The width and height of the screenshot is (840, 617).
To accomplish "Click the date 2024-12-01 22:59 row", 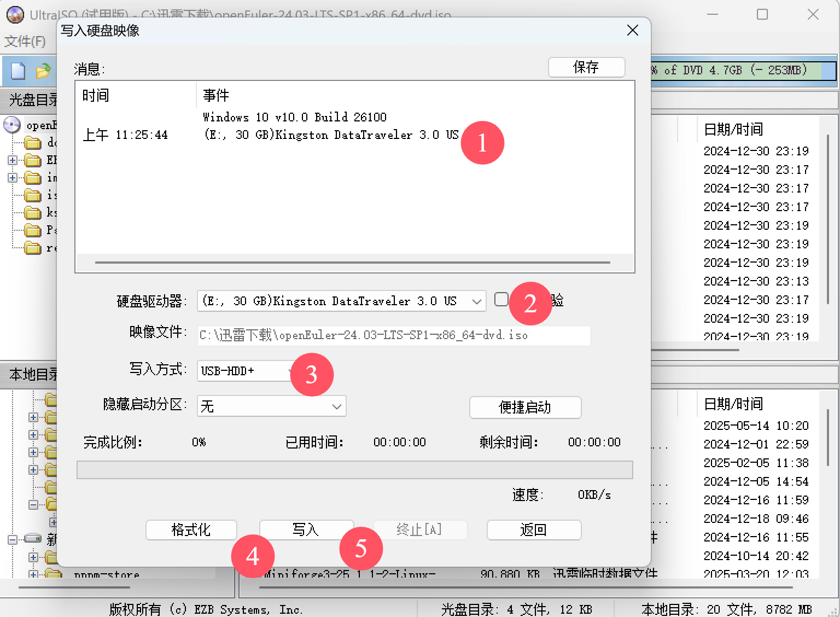I will click(x=756, y=444).
